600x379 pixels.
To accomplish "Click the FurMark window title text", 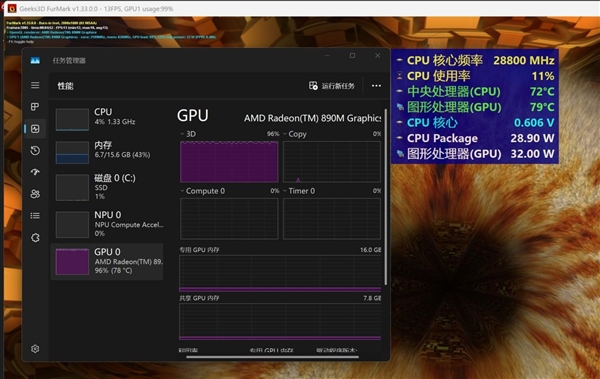I will coord(96,8).
